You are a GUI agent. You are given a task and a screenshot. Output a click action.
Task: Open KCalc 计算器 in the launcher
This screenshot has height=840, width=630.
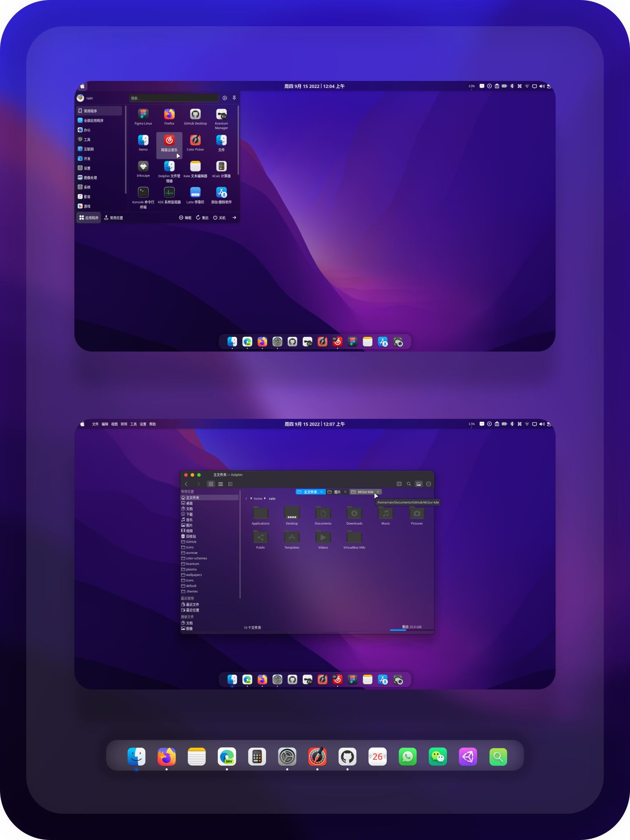(x=221, y=169)
